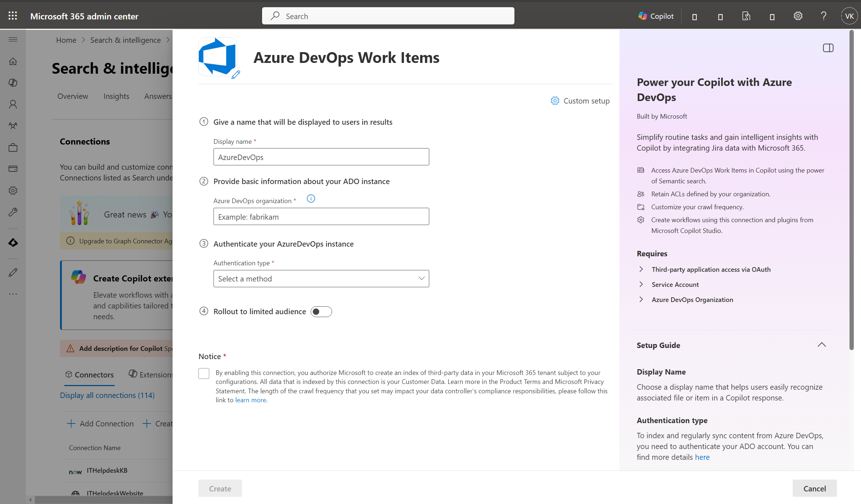Image resolution: width=861 pixels, height=504 pixels.
Task: Click the edit pencil on connector logo
Action: point(235,75)
